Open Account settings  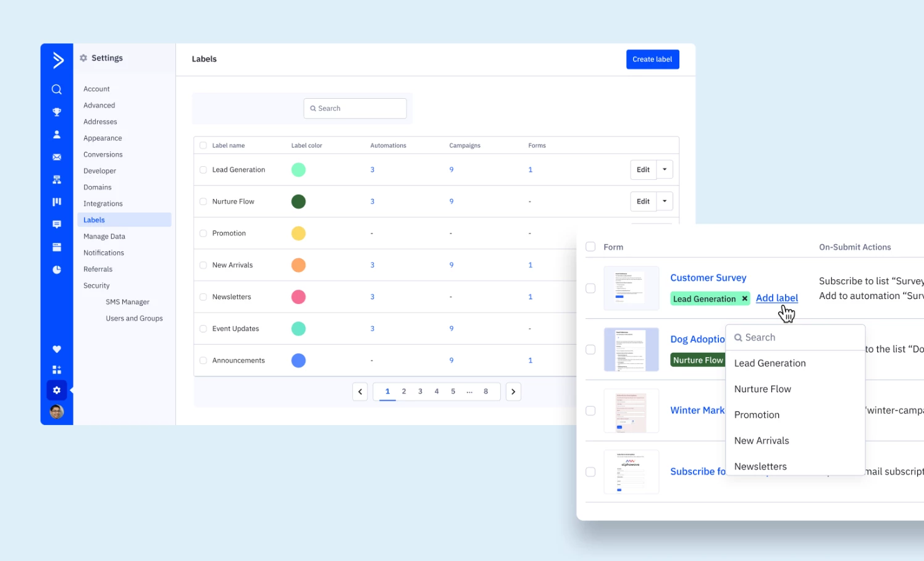(96, 89)
